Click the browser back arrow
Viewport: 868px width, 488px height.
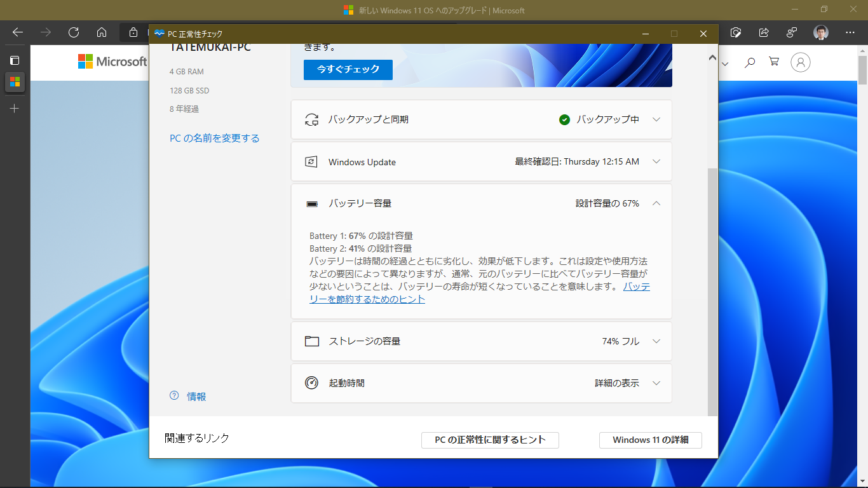(x=18, y=32)
